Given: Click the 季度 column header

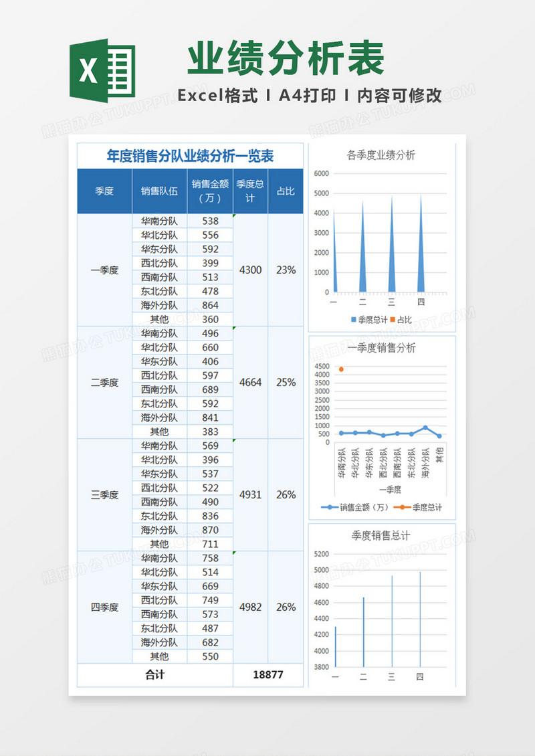Looking at the screenshot, I should click(104, 191).
